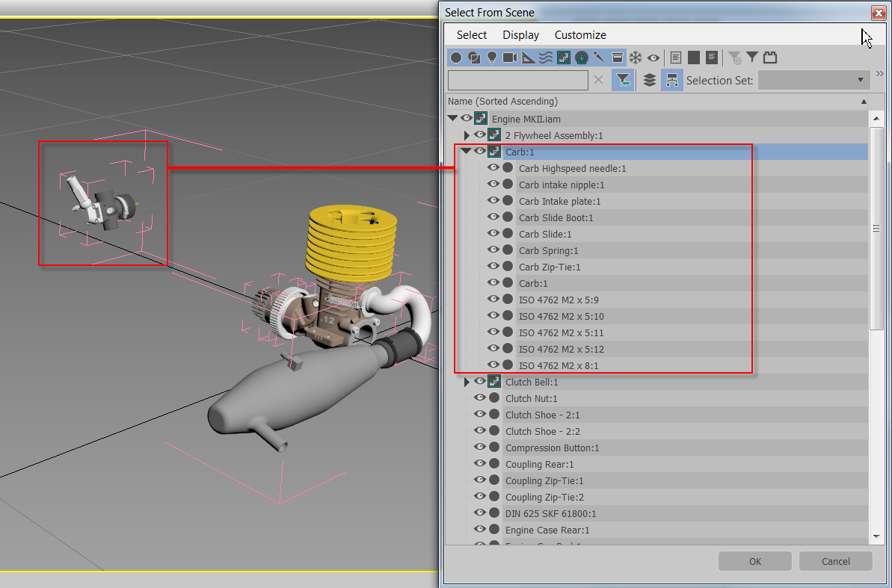Image resolution: width=892 pixels, height=588 pixels.
Task: Toggle the Display Geometry filter icon
Action: tap(455, 58)
